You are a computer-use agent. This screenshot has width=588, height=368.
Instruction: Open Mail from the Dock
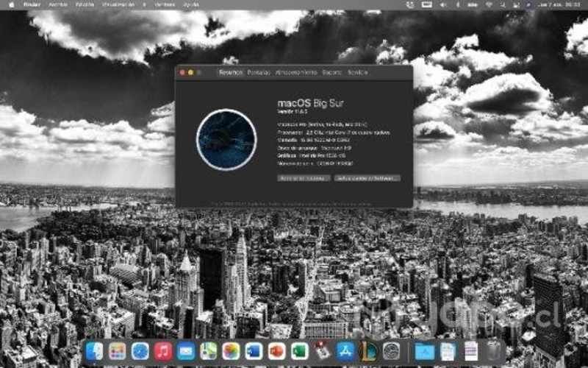186,352
